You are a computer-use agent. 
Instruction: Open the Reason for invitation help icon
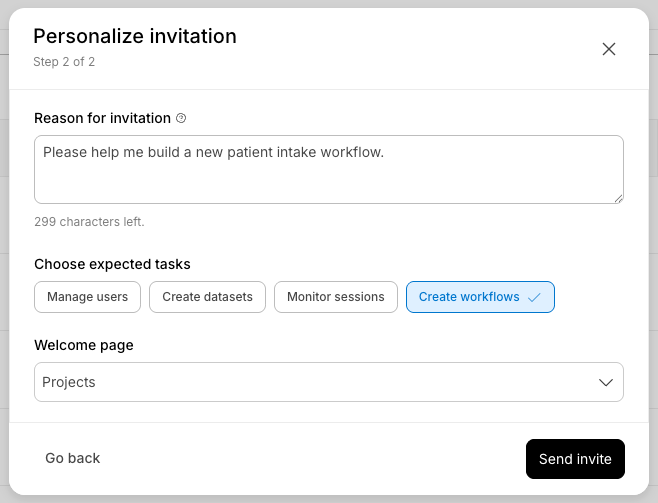181,118
